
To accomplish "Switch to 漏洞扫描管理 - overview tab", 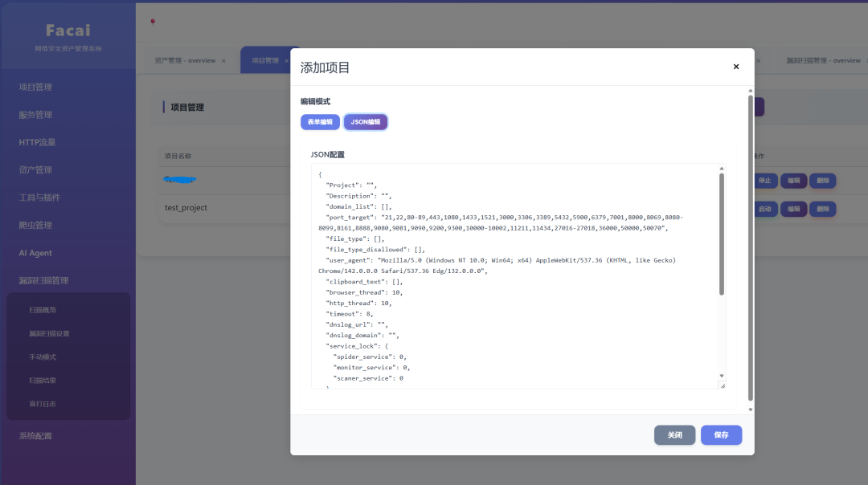I will click(x=823, y=61).
